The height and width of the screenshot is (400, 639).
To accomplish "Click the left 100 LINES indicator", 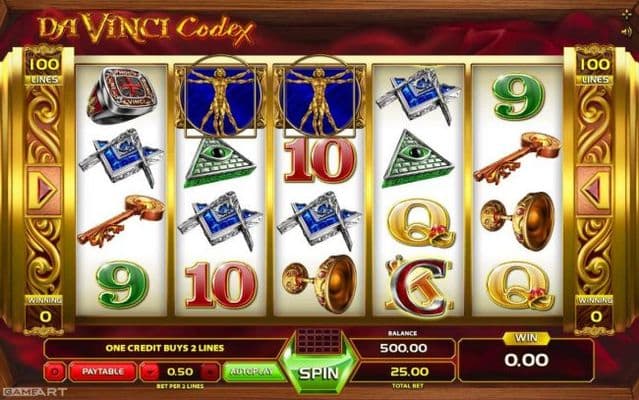I will pos(44,69).
